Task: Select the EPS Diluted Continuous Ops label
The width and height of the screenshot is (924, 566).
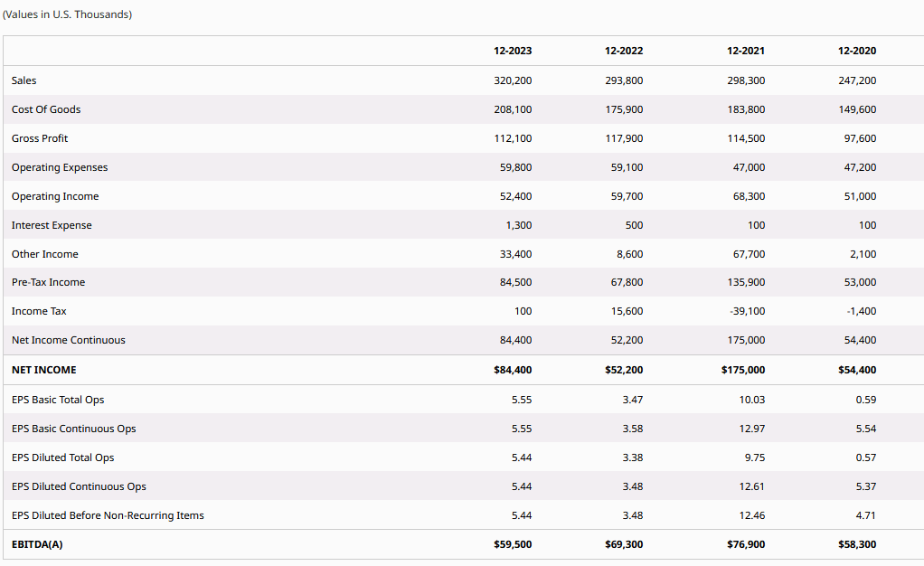Action: click(x=79, y=486)
